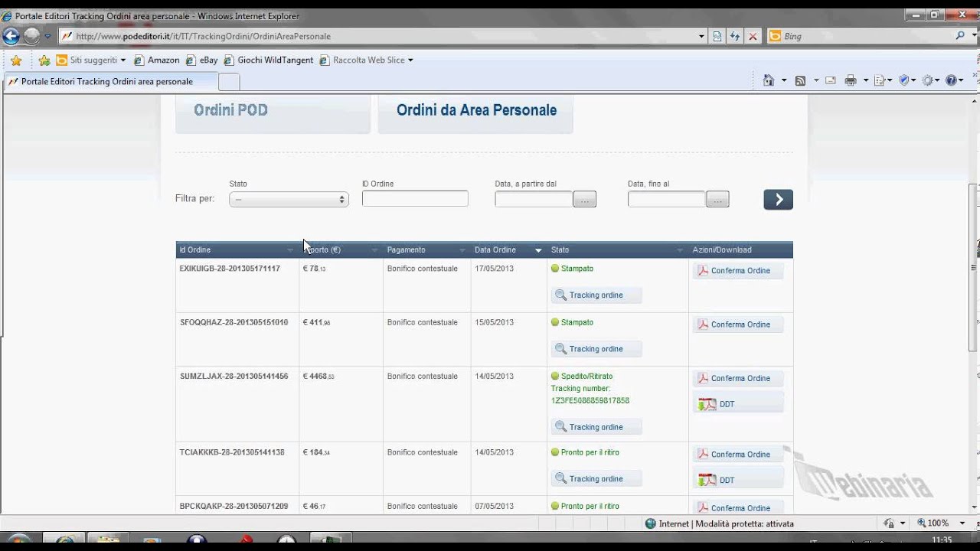Sort by the Stato column header
This screenshot has height=551, width=980.
tap(617, 249)
